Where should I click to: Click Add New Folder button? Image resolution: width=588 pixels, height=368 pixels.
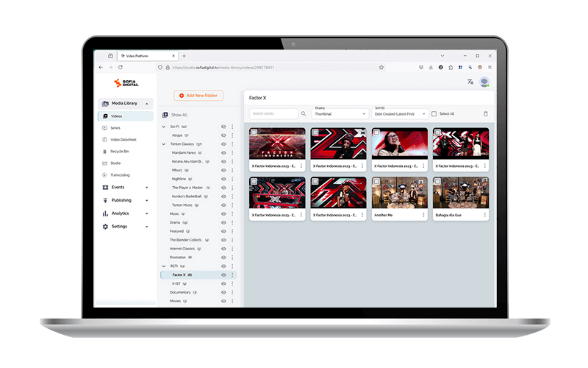(198, 96)
